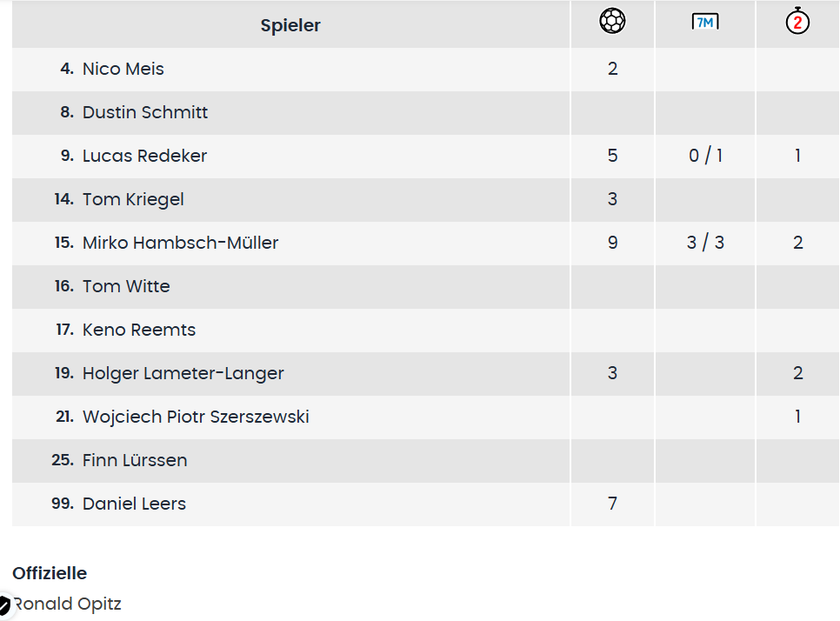840x621 pixels.
Task: Click Daniel Leers' goal count of 7
Action: point(612,504)
